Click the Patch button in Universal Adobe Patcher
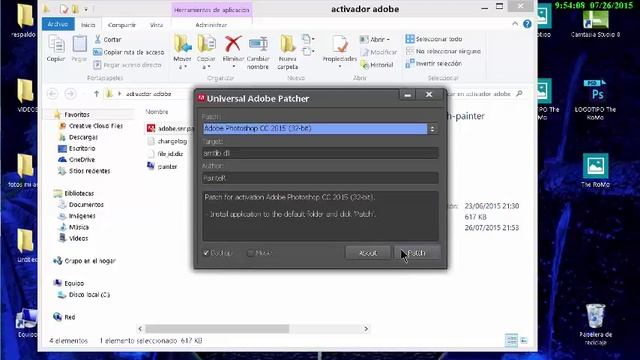This screenshot has width=640, height=360. (x=417, y=253)
